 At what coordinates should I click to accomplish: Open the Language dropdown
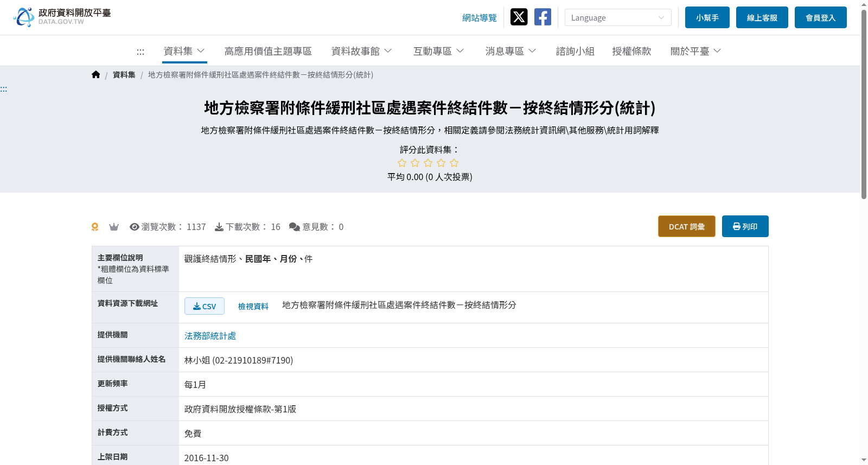coord(618,17)
